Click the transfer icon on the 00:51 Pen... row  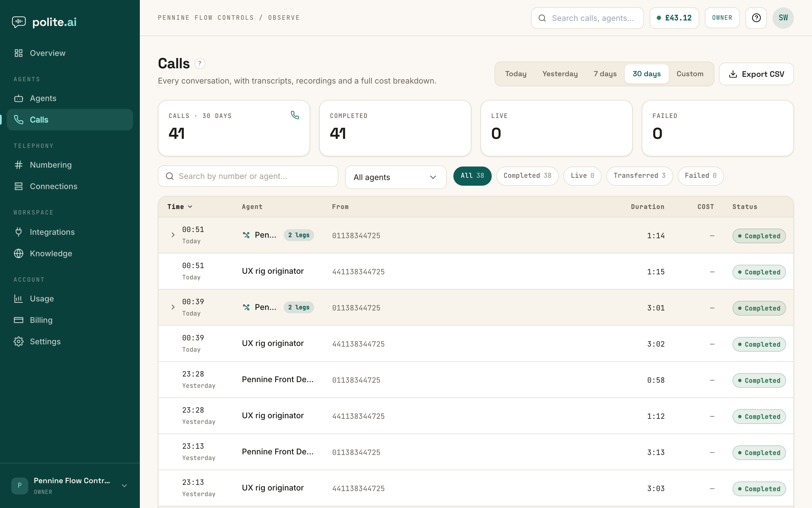[x=246, y=235]
